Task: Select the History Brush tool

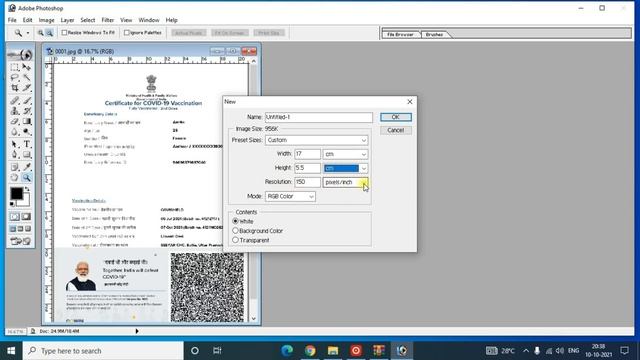Action: 27,111
